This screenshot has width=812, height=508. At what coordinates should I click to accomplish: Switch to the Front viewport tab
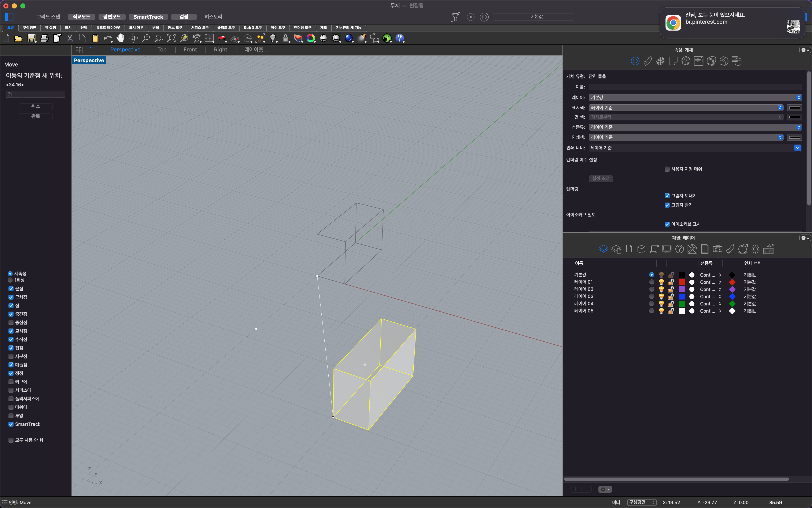tap(190, 50)
